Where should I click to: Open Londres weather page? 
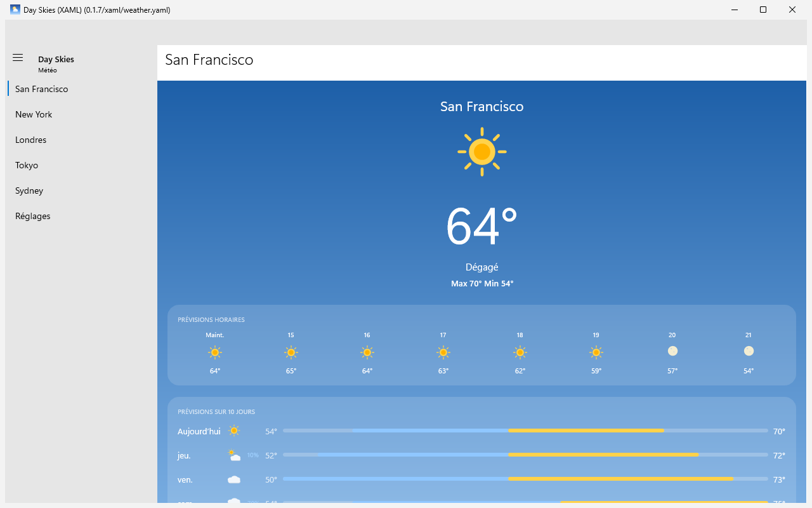(81, 140)
